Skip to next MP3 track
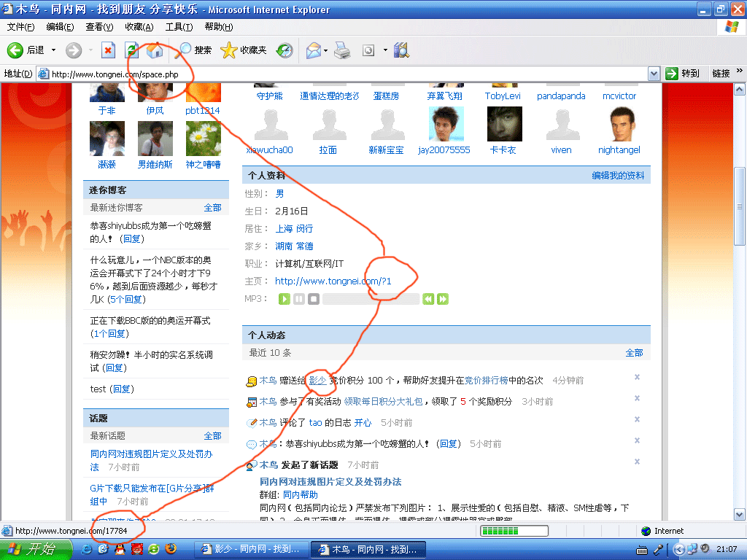The height and width of the screenshot is (560, 747). pos(443,299)
